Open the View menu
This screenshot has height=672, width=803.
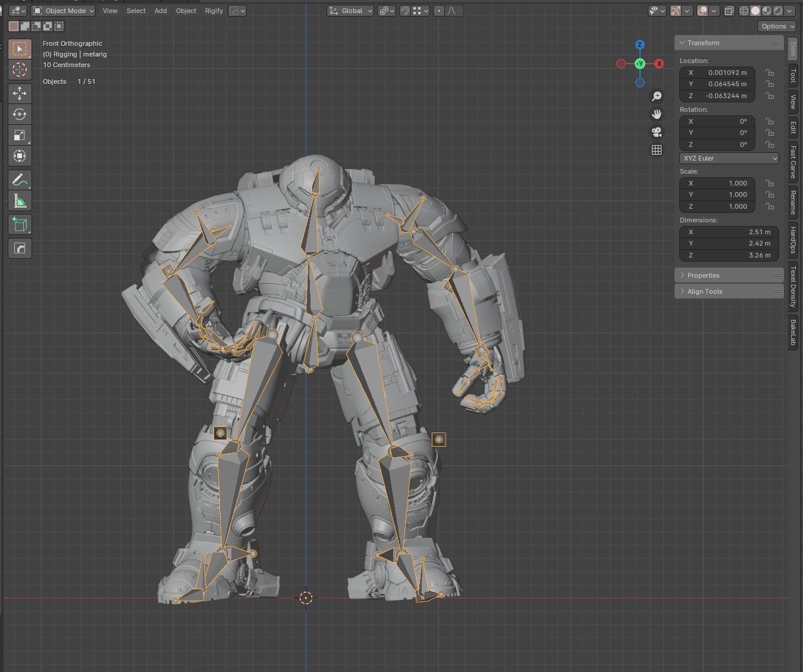[x=110, y=11]
